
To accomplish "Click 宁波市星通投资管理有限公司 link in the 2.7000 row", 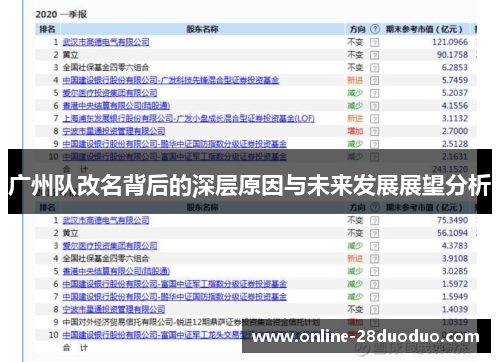I will pyautogui.click(x=114, y=131).
